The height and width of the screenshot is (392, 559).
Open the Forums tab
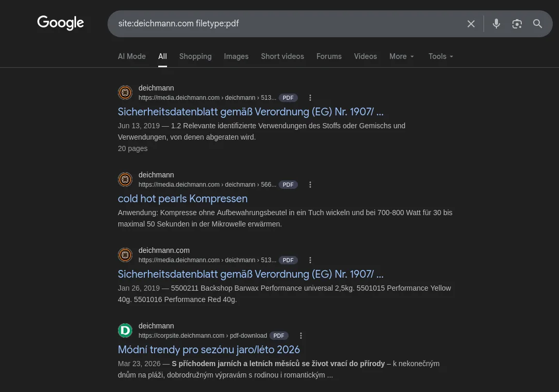click(329, 56)
